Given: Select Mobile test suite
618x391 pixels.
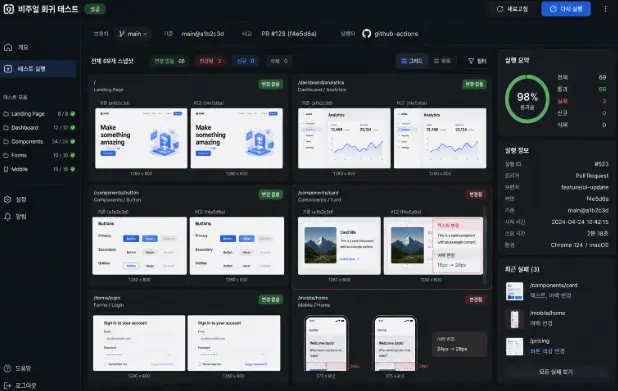Looking at the screenshot, I should click(39, 169).
